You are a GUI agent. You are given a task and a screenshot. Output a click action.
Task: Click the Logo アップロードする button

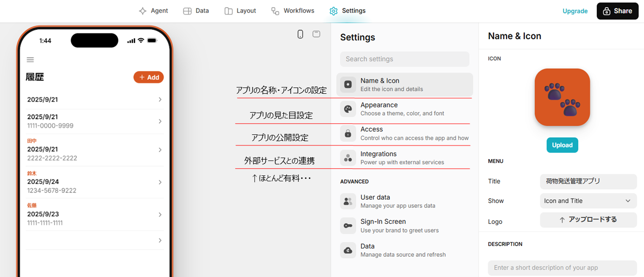tap(588, 219)
